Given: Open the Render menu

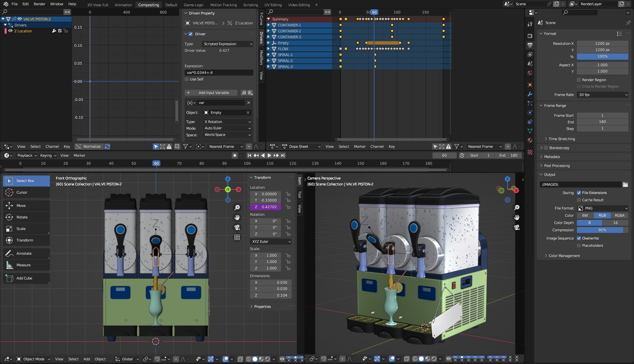Looking at the screenshot, I should pos(39,4).
